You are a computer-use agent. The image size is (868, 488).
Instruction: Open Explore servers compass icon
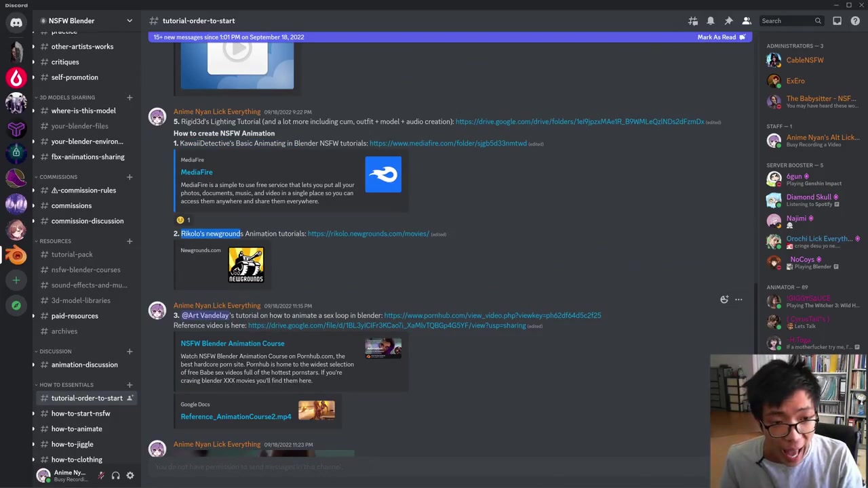click(16, 306)
